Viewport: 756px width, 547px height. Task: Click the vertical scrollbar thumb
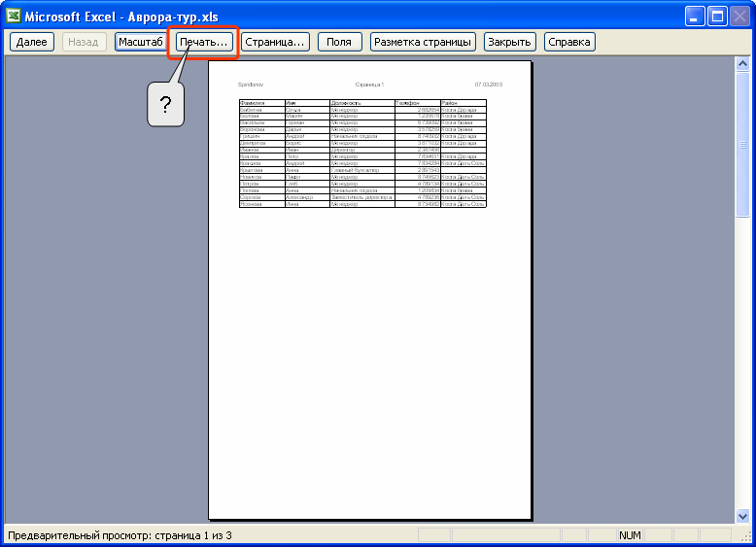742,145
